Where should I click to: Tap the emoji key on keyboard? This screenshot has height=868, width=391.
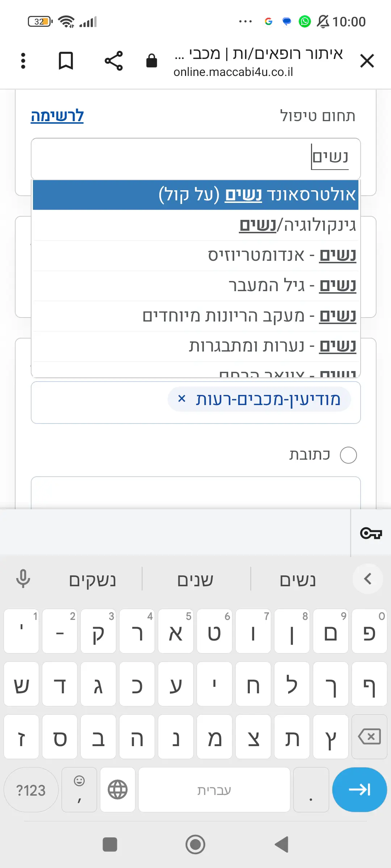[79, 790]
